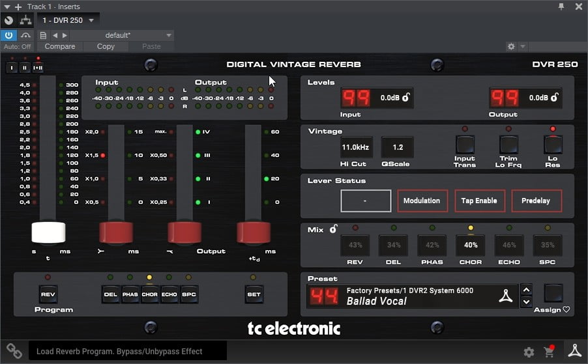The image size is (588, 364).
Task: Click the circular monitor icon top left
Action: pyautogui.click(x=8, y=20)
